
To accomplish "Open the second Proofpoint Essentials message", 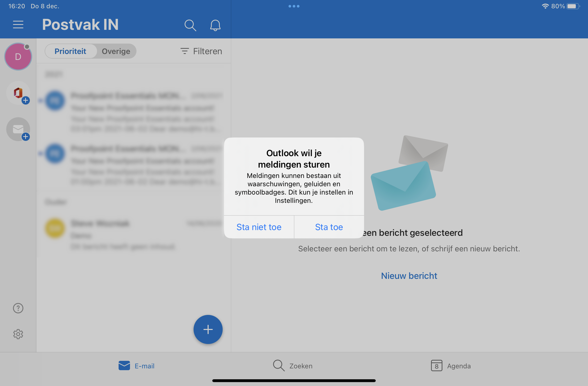I will pyautogui.click(x=134, y=165).
